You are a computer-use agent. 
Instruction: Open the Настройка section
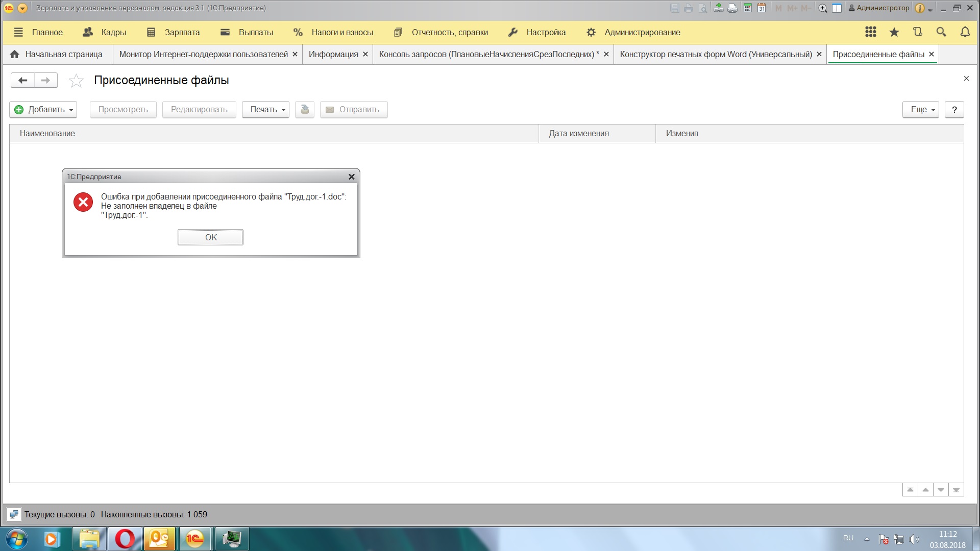pos(537,32)
